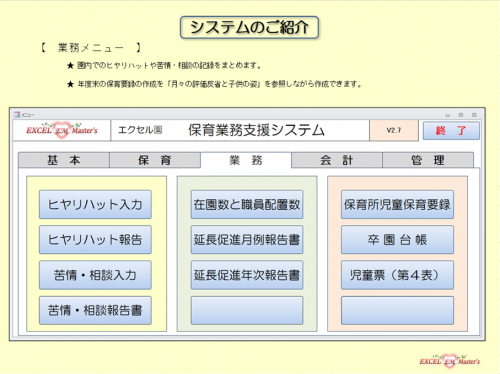
Task: Open 卒園台帳 button
Action: (397, 240)
